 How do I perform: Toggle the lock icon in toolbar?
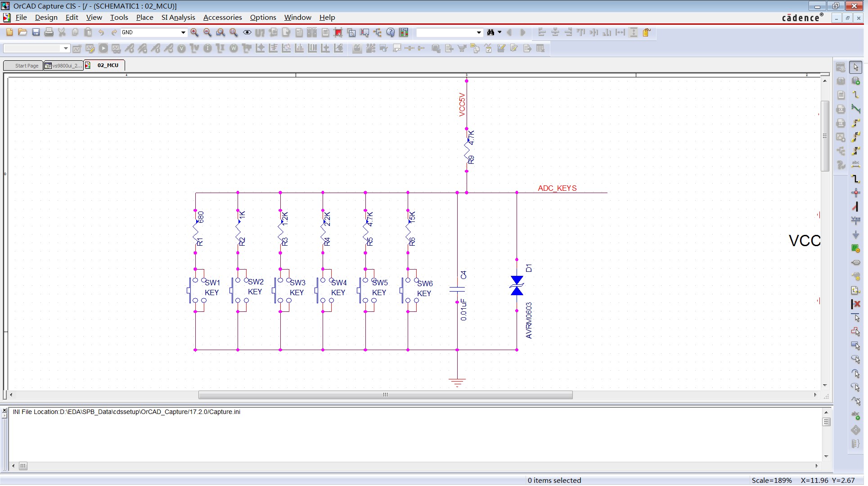pyautogui.click(x=647, y=32)
